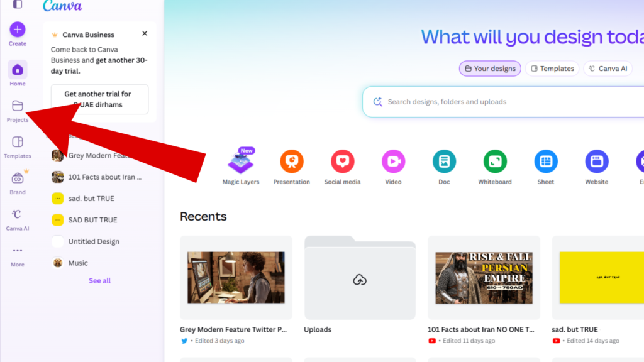Create a new Presentation design
This screenshot has height=362, width=644.
click(x=291, y=162)
